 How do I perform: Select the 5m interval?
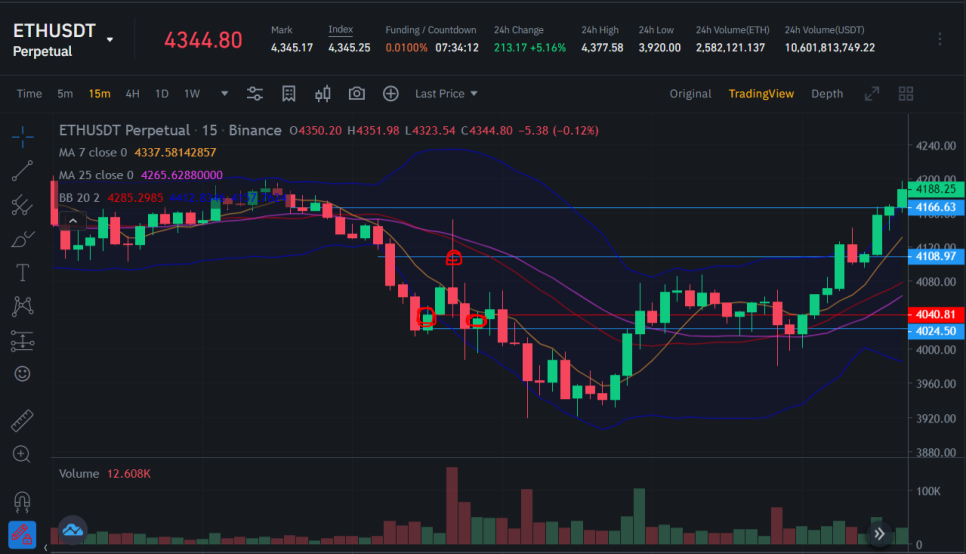pyautogui.click(x=65, y=94)
